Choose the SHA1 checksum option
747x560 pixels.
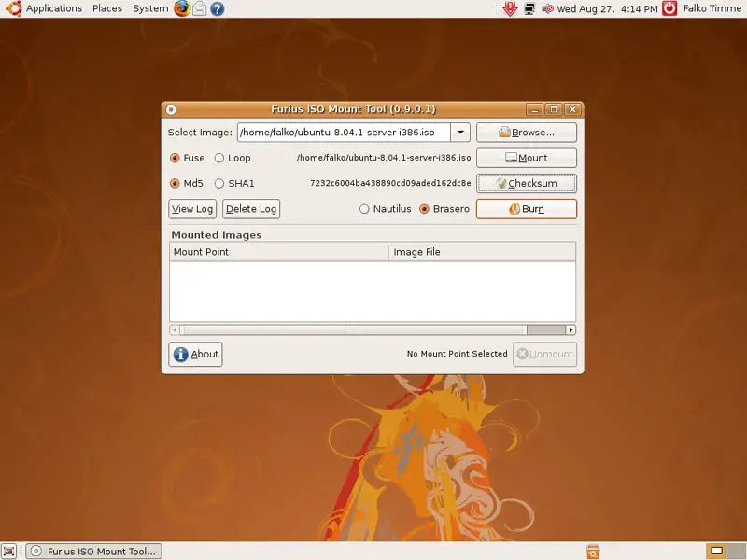[220, 184]
